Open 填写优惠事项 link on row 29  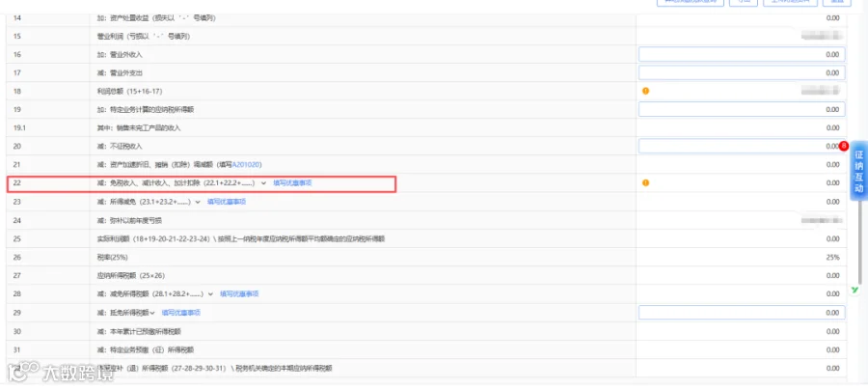click(181, 313)
